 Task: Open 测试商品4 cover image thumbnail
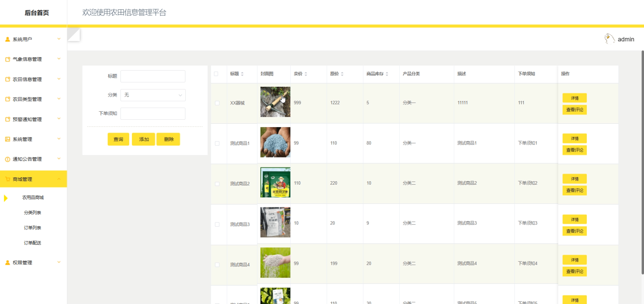[275, 263]
